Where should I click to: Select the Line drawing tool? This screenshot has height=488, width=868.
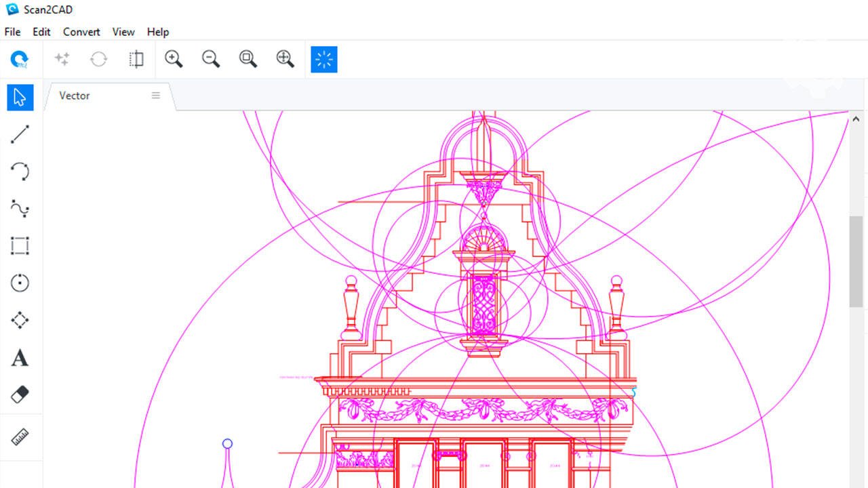pyautogui.click(x=20, y=134)
